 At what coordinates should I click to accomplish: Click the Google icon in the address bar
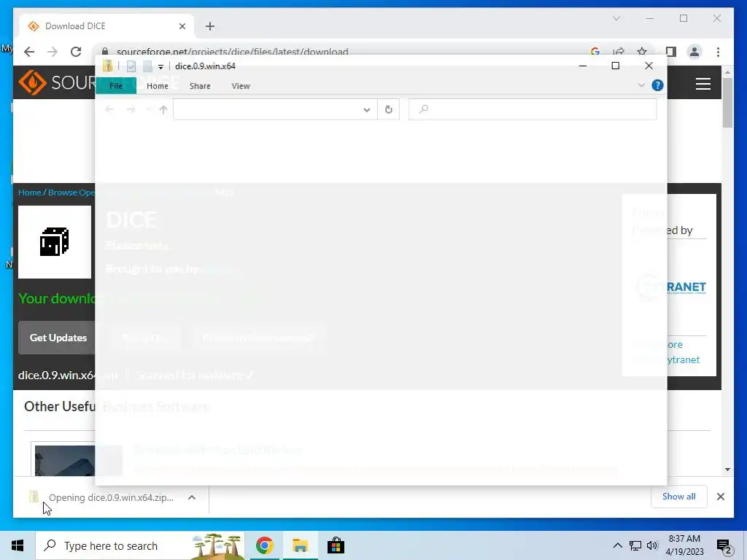(x=595, y=52)
